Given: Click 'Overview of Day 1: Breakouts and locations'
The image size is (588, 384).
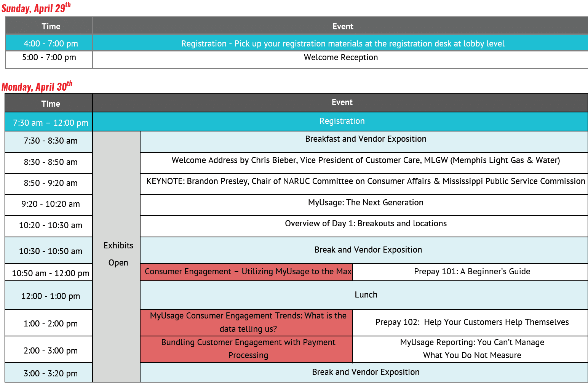Looking at the screenshot, I should click(x=364, y=226).
